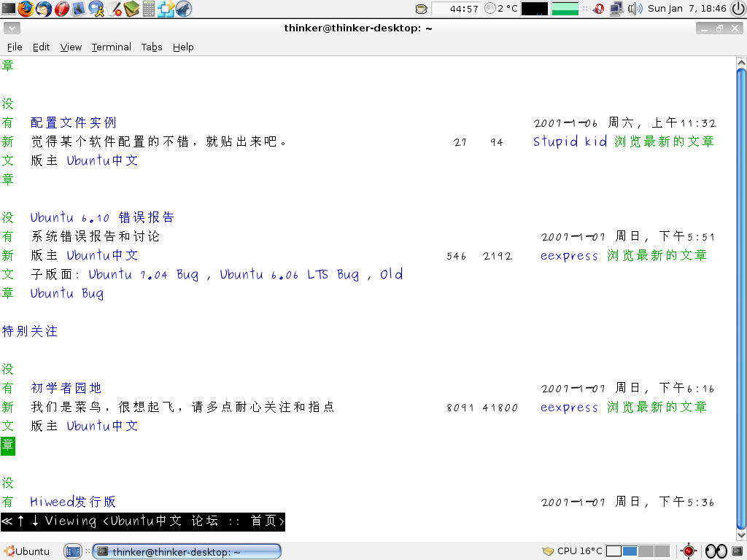
Task: Open the network connection tray icon
Action: point(616,9)
